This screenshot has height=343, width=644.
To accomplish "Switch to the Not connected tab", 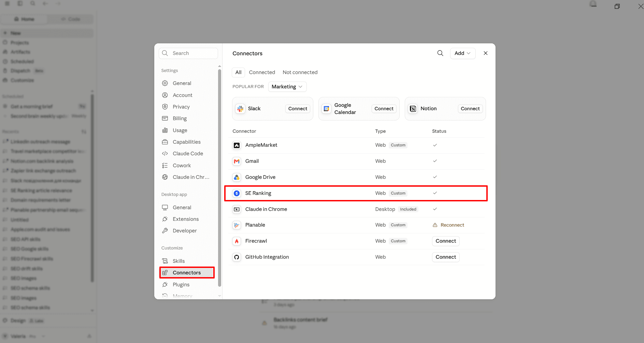I will coord(300,72).
